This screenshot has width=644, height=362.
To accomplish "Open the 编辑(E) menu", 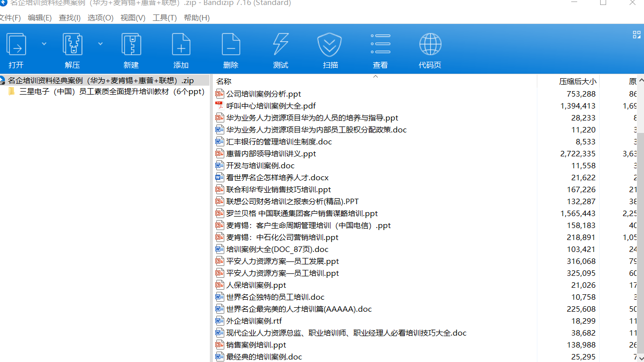I will pyautogui.click(x=40, y=18).
